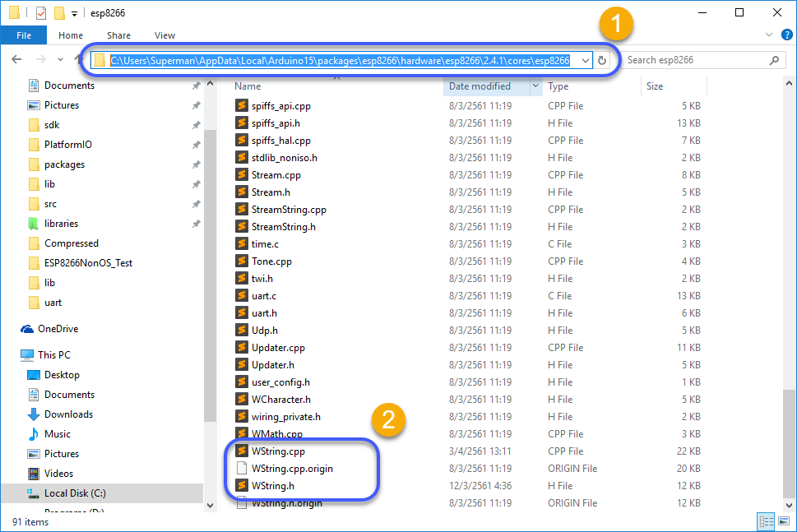Sort by the Date modified column header

pyautogui.click(x=480, y=86)
